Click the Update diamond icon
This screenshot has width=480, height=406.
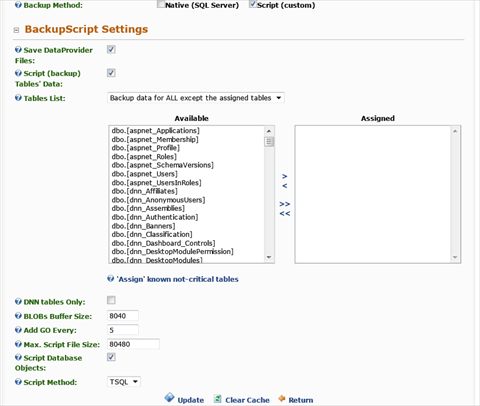(169, 398)
